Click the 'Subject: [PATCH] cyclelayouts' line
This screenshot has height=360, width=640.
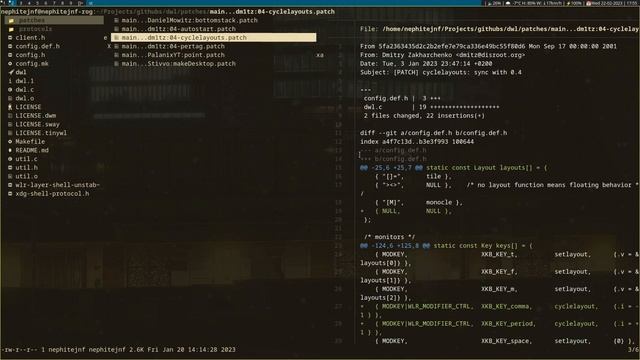pos(441,72)
